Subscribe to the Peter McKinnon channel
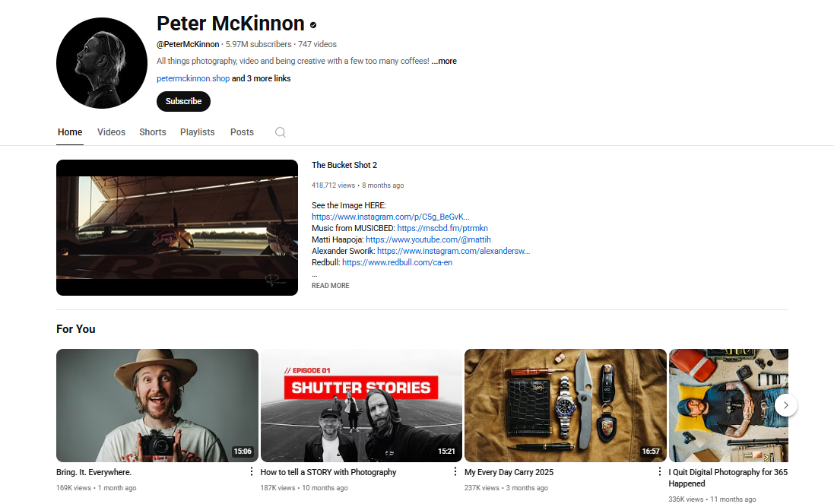This screenshot has width=834, height=504. click(183, 102)
